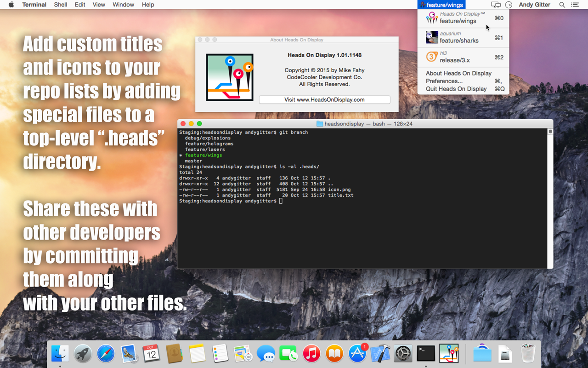588x368 pixels.
Task: Click "title.txt" in the terminal listing
Action: [x=340, y=195]
